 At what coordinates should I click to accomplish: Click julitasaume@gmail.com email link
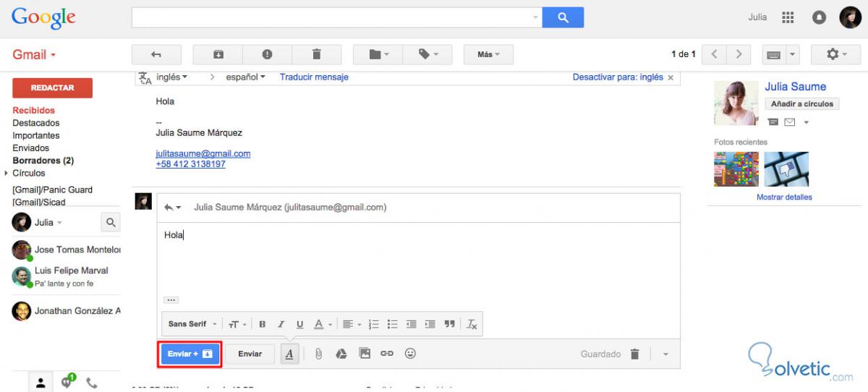[203, 153]
